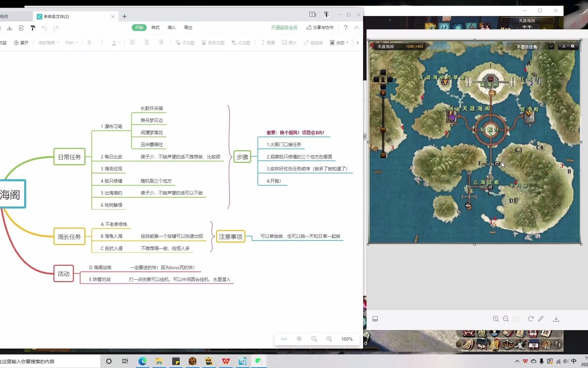Insert a 图片 image
This screenshot has width=588, height=368.
[x=290, y=43]
